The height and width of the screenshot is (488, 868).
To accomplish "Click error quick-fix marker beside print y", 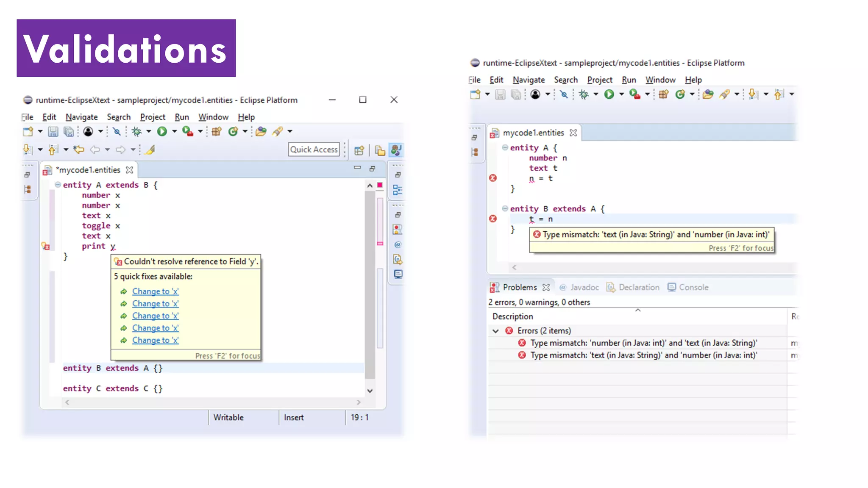I will click(x=46, y=246).
